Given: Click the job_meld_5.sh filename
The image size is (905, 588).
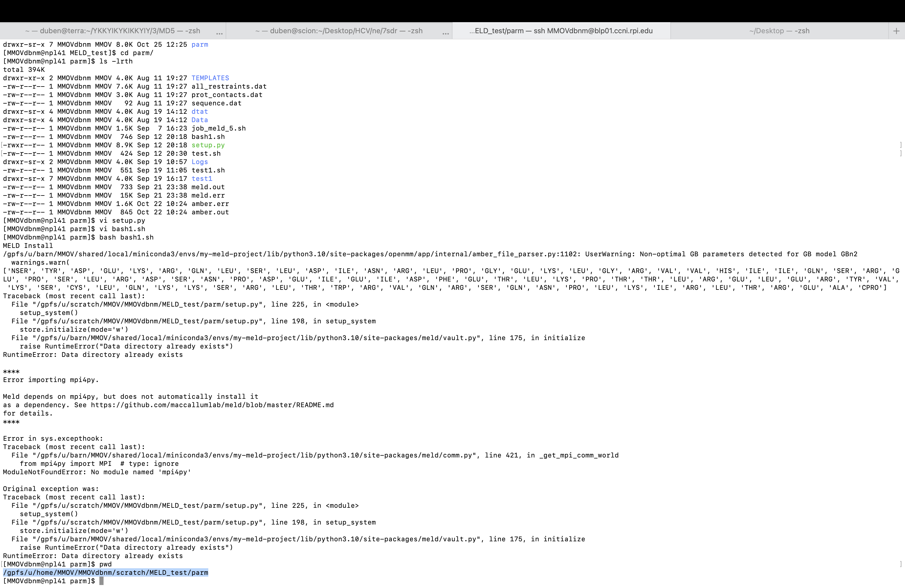Looking at the screenshot, I should click(219, 128).
